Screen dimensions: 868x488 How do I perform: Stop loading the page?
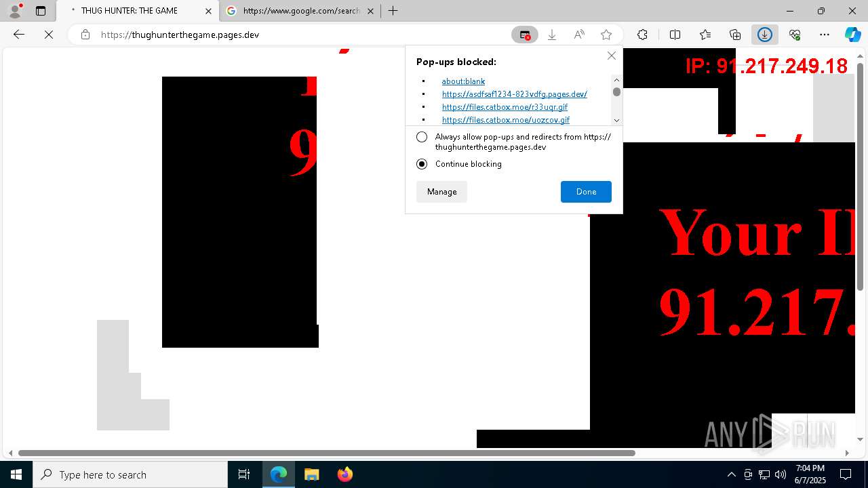49,35
